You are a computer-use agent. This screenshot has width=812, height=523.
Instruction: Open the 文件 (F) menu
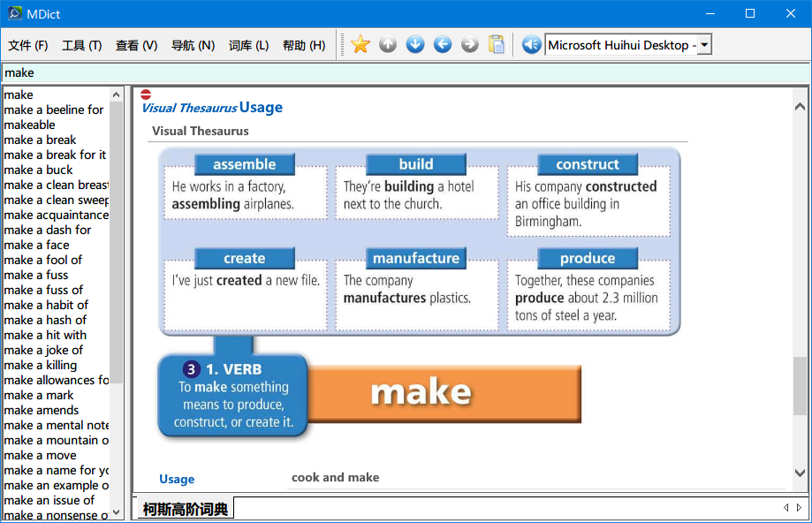pyautogui.click(x=28, y=46)
